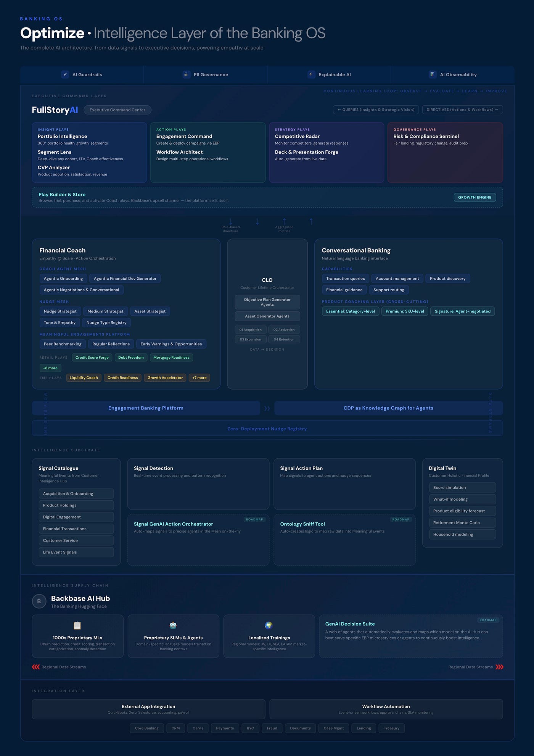534x756 pixels.
Task: Click the Mortgage Readiness play
Action: pyautogui.click(x=171, y=358)
